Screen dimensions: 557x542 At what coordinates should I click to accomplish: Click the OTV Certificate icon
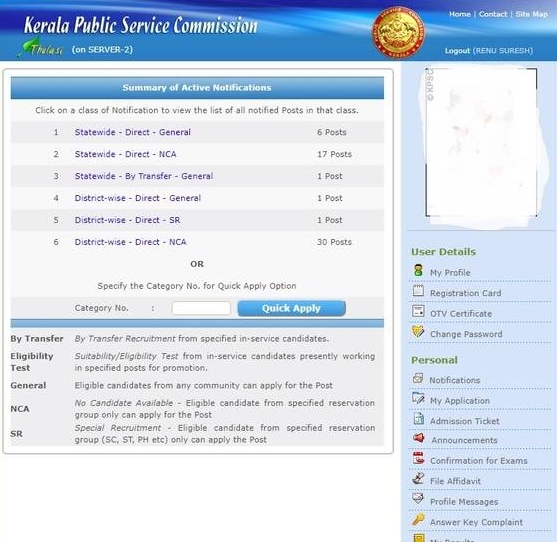click(x=418, y=311)
